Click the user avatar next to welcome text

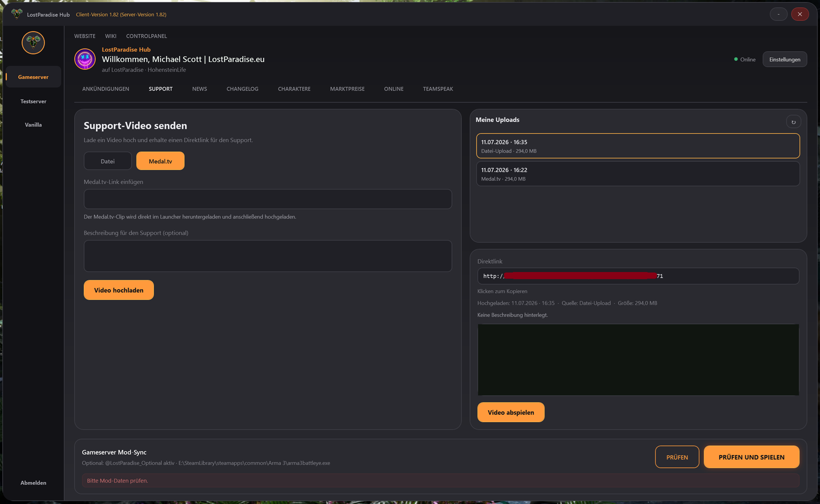coord(85,59)
